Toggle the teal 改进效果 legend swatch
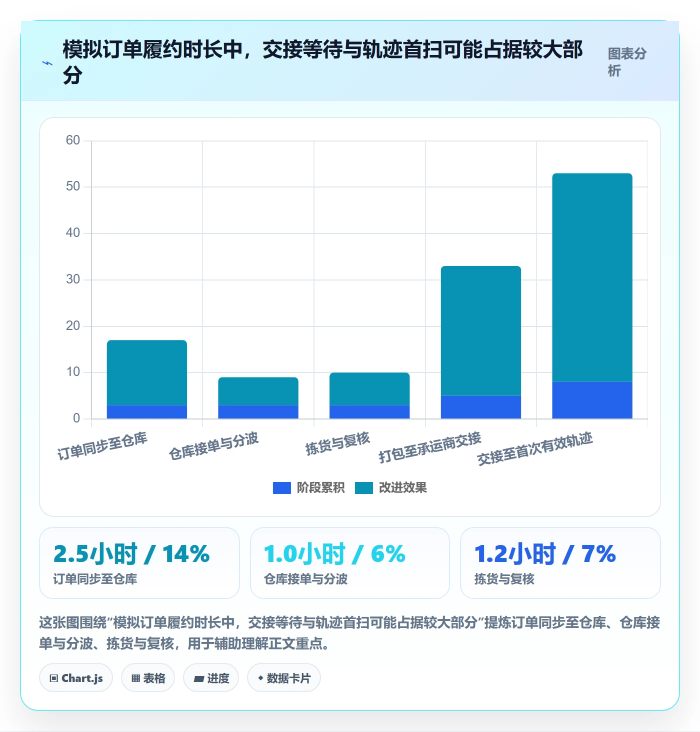Image resolution: width=700 pixels, height=732 pixels. click(x=363, y=487)
